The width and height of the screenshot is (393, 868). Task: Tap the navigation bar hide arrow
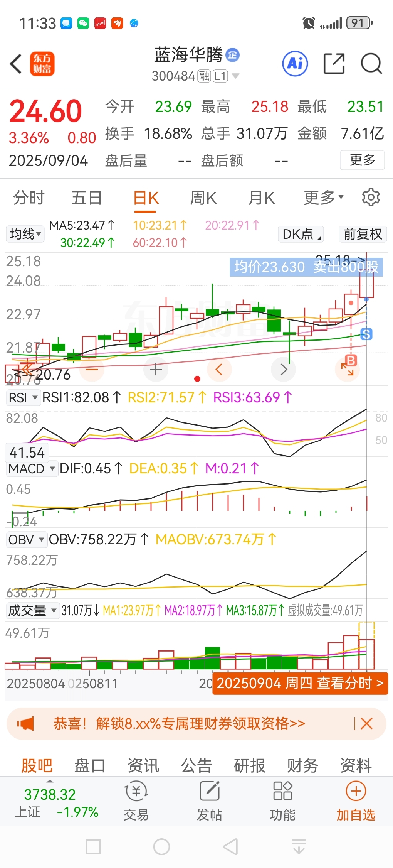pyautogui.click(x=299, y=847)
